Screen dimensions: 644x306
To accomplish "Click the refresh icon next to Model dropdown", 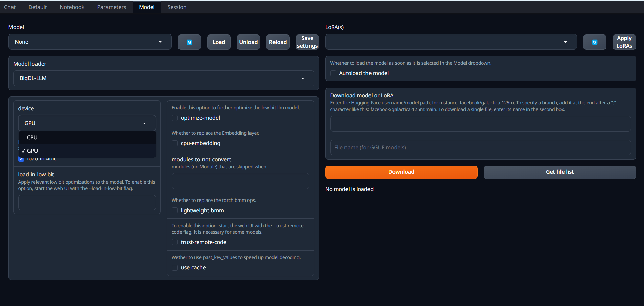I will [189, 42].
